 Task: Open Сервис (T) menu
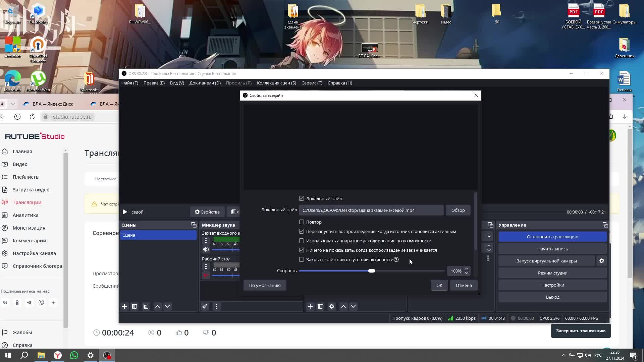coord(312,83)
